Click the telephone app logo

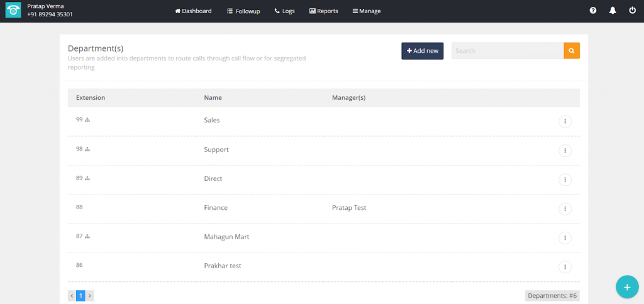13,10
